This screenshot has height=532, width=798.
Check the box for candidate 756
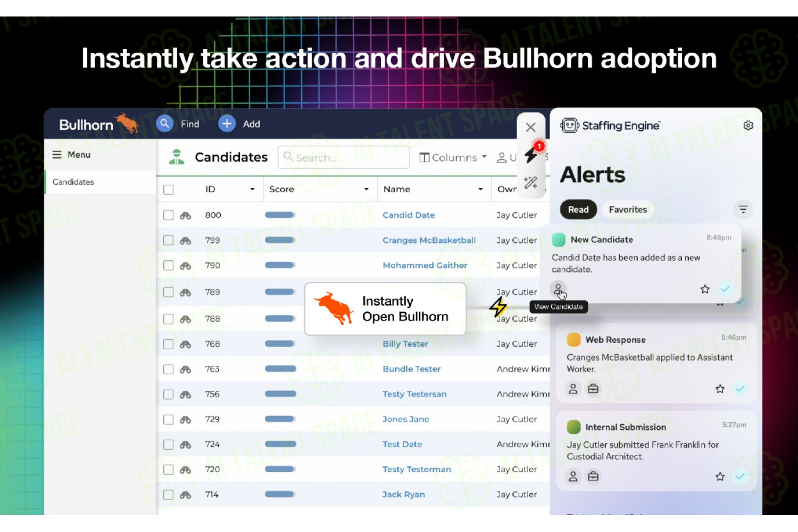169,394
